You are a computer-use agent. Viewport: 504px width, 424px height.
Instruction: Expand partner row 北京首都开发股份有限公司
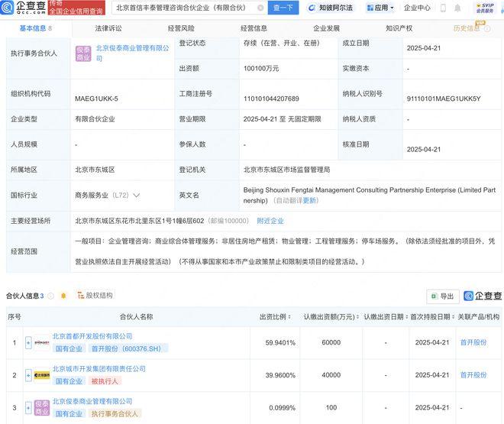[28, 343]
